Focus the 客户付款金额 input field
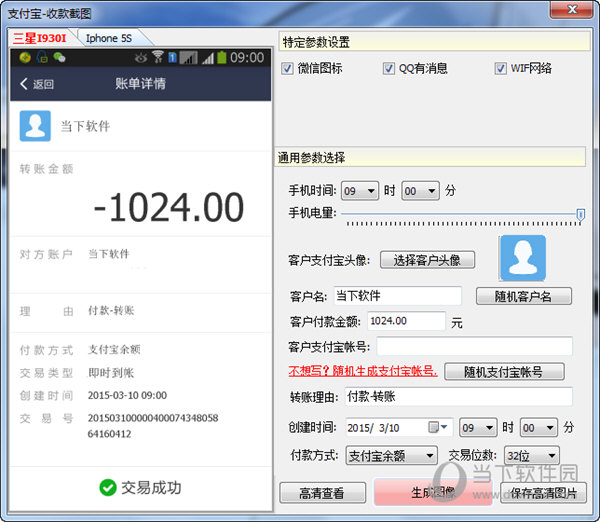 (406, 321)
